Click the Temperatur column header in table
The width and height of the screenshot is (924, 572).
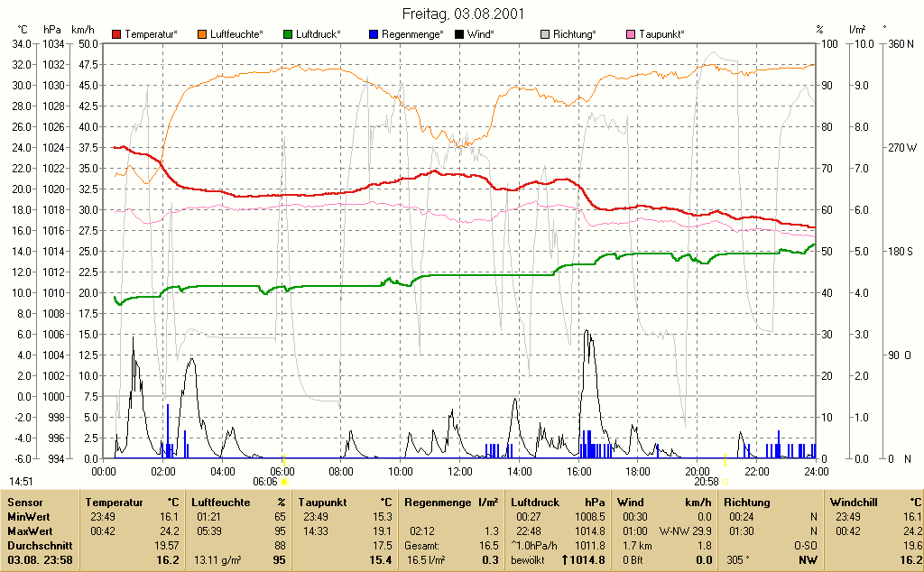[x=114, y=503]
